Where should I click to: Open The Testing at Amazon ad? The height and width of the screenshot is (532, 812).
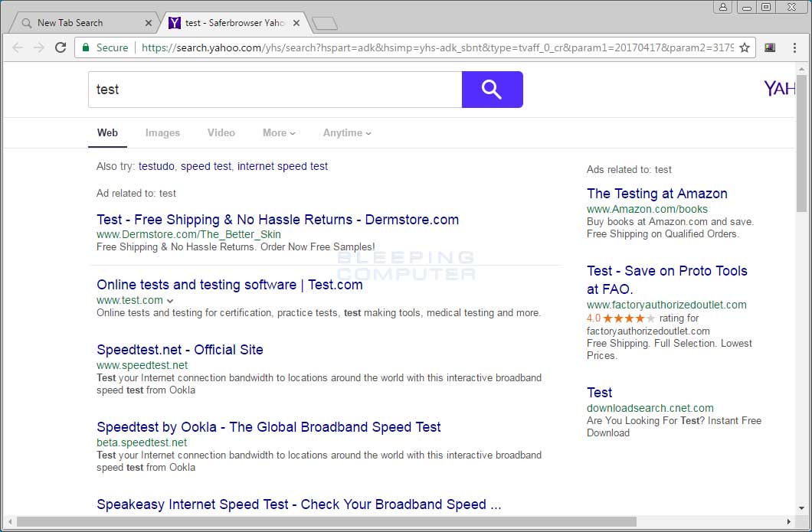click(x=656, y=194)
